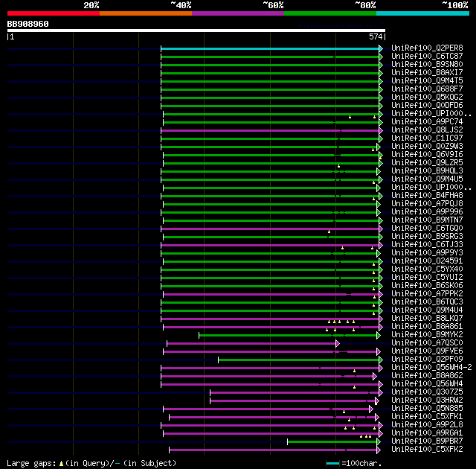Select hit label UniRef100_A9P996
Viewport: 476px width, 469px height.
point(427,212)
